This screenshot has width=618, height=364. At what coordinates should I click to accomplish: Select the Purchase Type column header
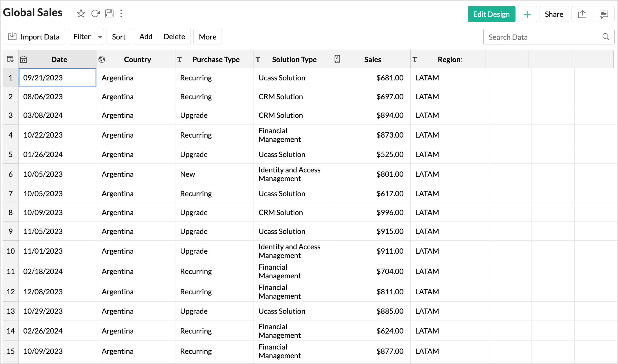pyautogui.click(x=214, y=59)
